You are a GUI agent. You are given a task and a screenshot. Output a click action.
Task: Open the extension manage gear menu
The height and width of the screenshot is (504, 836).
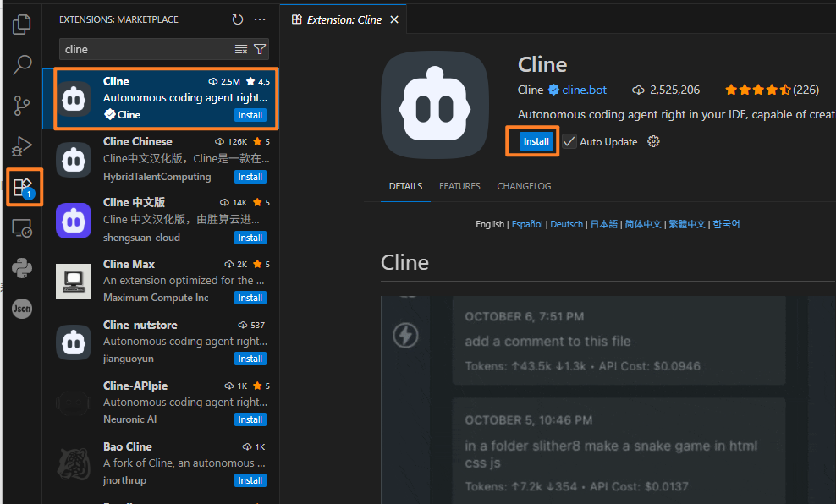pos(653,141)
